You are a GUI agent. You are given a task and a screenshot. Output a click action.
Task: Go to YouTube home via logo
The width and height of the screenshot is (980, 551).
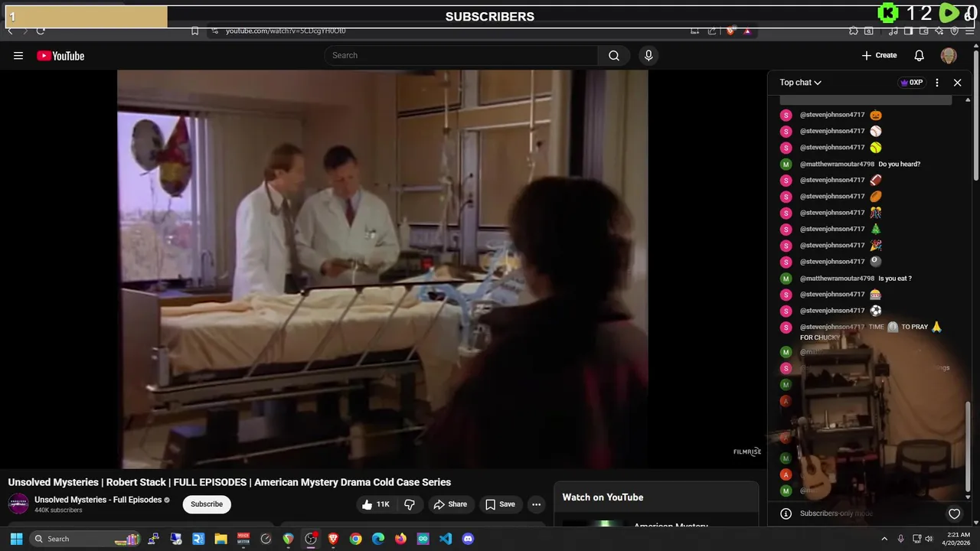point(60,56)
